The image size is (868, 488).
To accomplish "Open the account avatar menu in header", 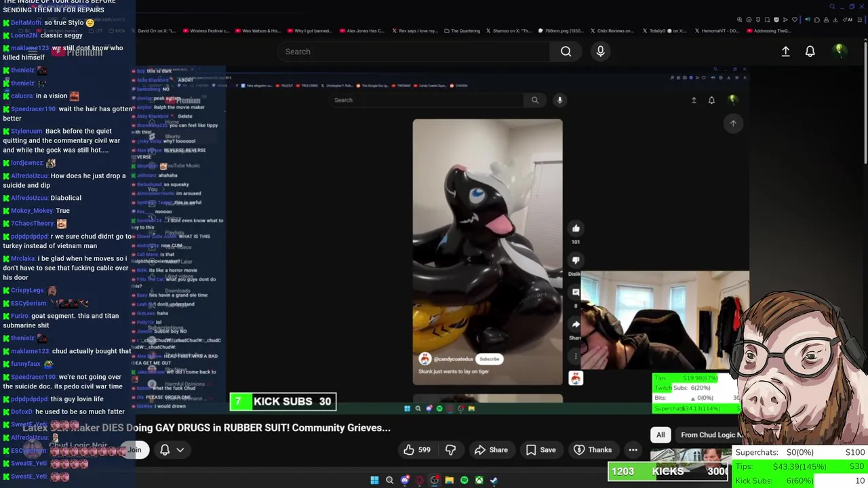I will pos(839,51).
